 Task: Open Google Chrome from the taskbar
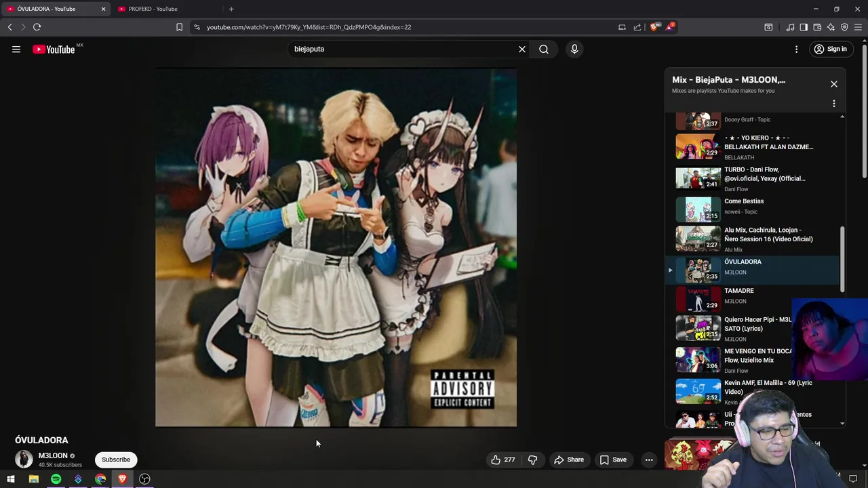[x=100, y=479]
